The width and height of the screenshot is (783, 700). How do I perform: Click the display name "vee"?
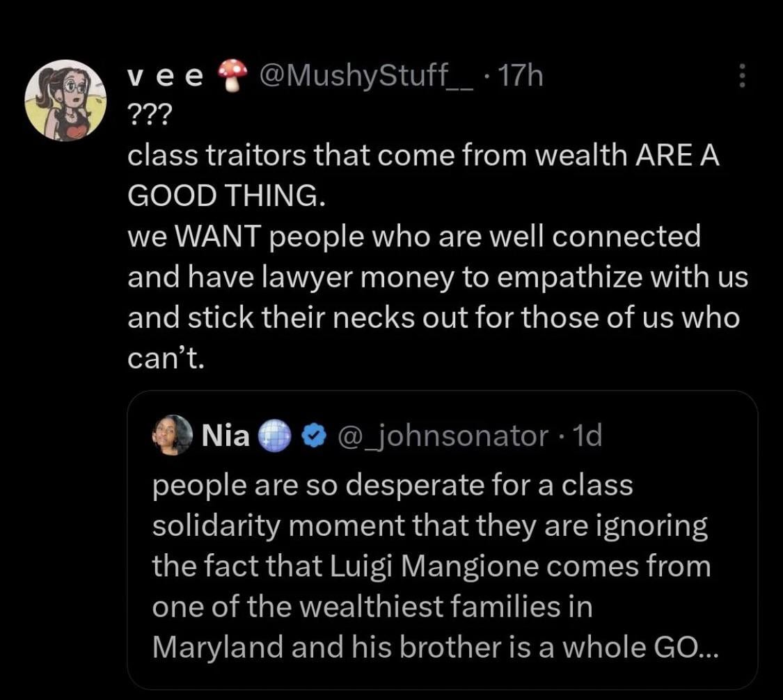coord(166,76)
